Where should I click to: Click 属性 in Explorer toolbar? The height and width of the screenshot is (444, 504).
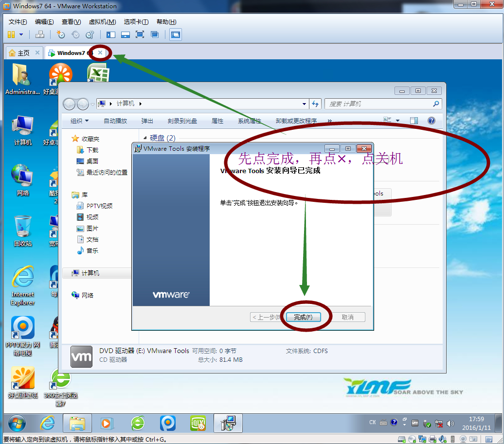click(x=217, y=121)
